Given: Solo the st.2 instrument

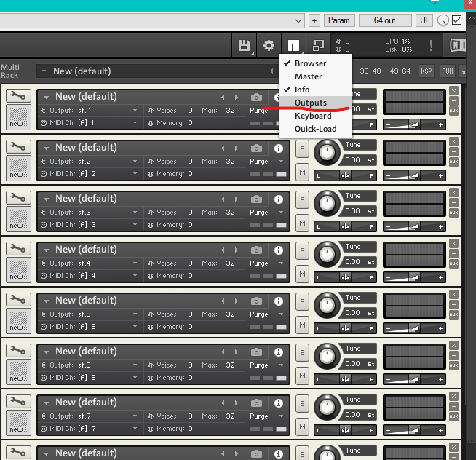Looking at the screenshot, I should pyautogui.click(x=302, y=148).
